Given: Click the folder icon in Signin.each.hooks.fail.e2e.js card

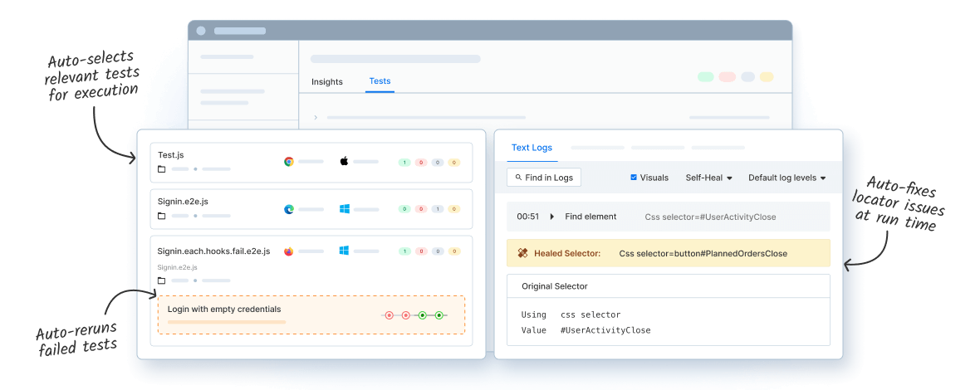Looking at the screenshot, I should pos(161,280).
